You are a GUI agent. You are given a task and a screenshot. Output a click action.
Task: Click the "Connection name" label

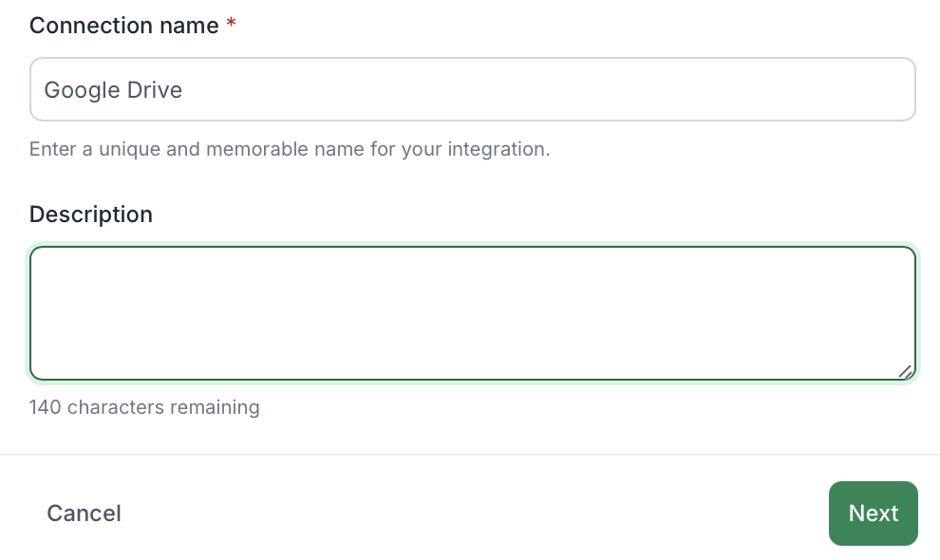coord(124,26)
